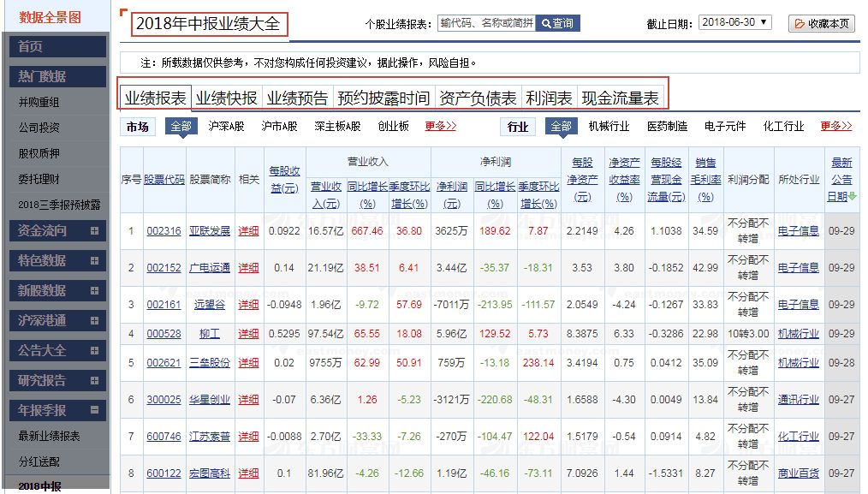Select market filter 深主板A股
868x494 pixels.
click(337, 126)
